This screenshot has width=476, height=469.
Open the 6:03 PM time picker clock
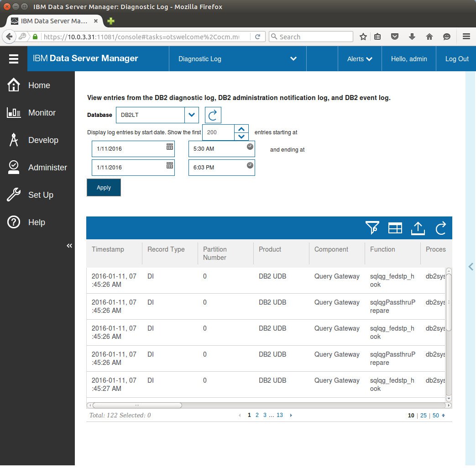click(250, 165)
